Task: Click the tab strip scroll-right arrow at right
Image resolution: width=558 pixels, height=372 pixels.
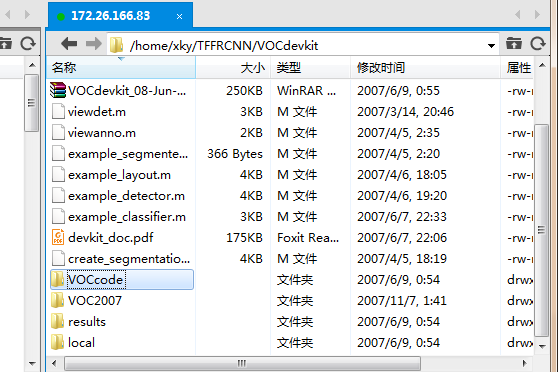Action: (537, 15)
